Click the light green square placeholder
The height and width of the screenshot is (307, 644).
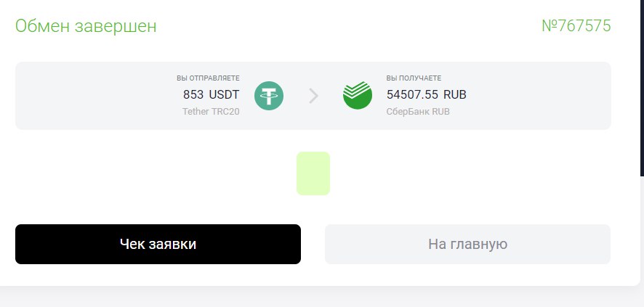[x=313, y=173]
